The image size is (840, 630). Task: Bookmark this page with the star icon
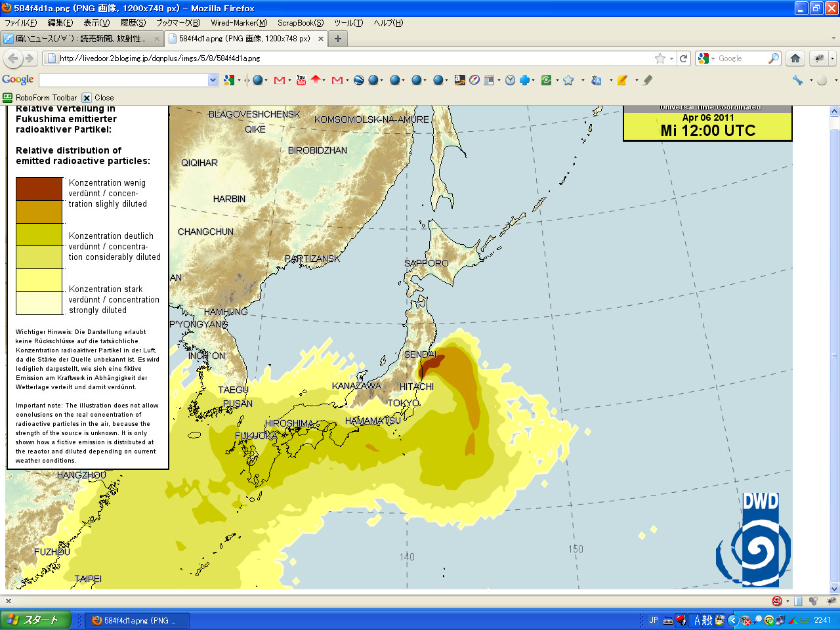point(660,58)
